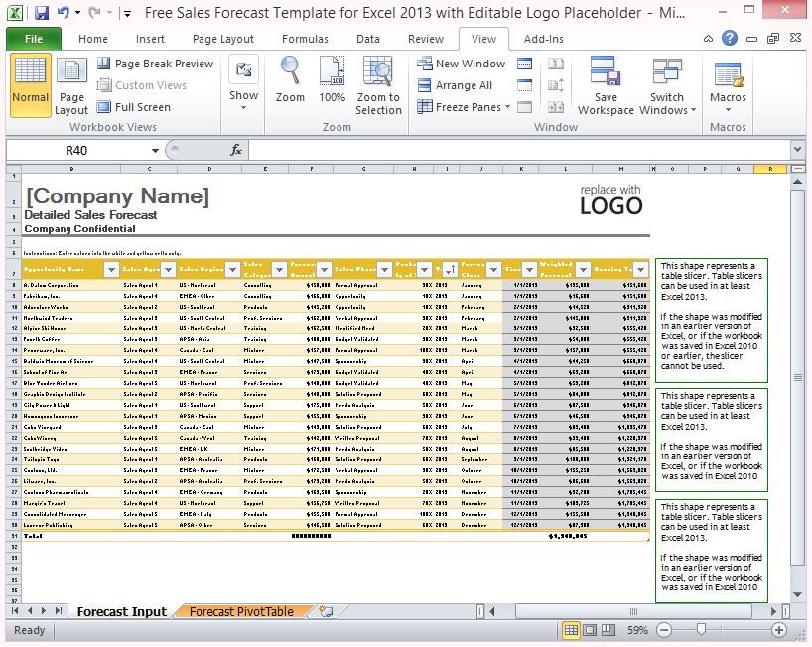
Task: Switch to Normal workbook view
Action: [x=30, y=85]
